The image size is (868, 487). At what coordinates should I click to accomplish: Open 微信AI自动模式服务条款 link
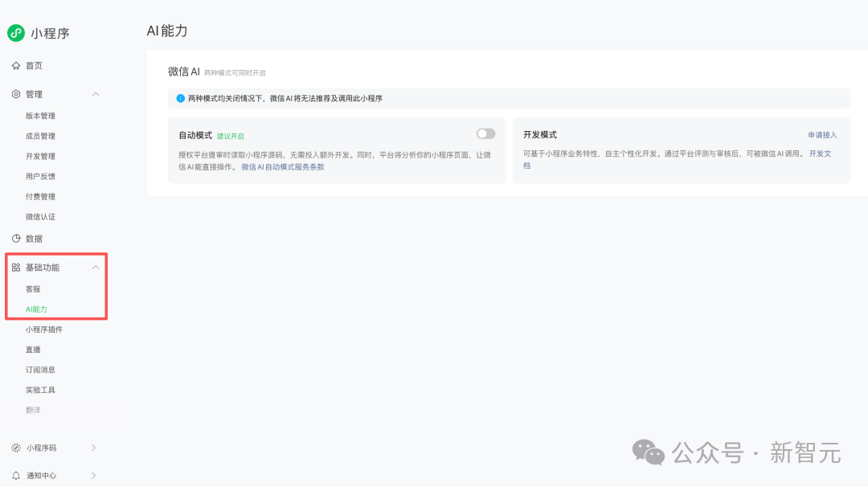coord(282,167)
